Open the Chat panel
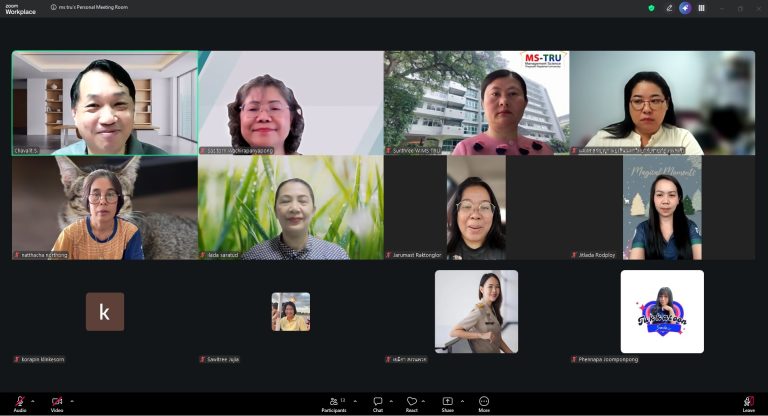The image size is (768, 416). click(378, 404)
